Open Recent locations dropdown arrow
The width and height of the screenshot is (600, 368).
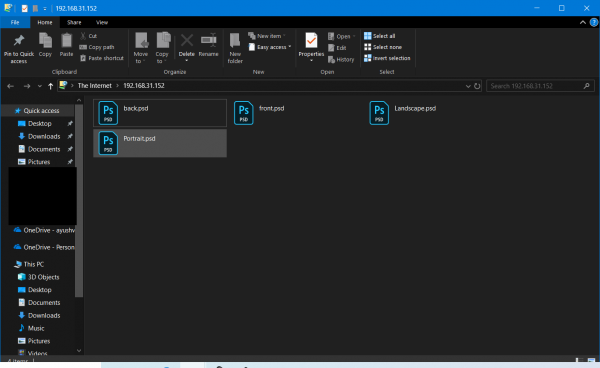click(40, 86)
